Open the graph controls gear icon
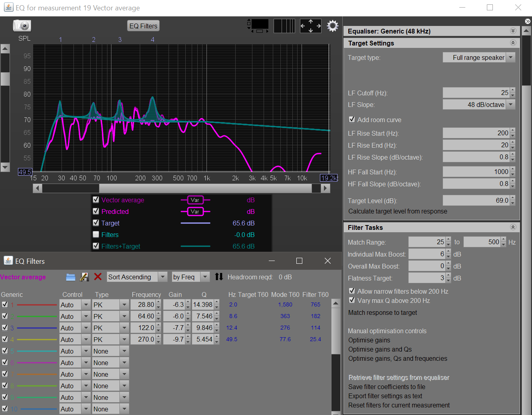The height and width of the screenshot is (415, 532). coord(333,26)
